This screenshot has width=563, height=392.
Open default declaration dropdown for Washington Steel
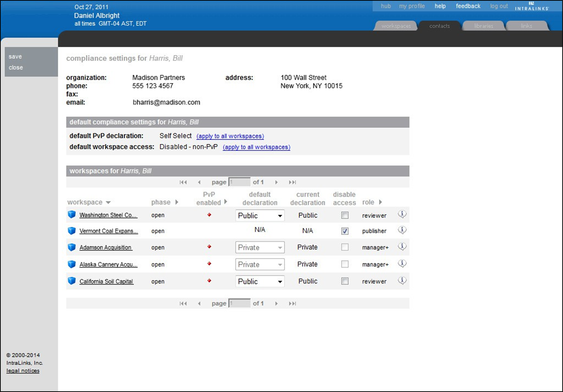coord(260,215)
